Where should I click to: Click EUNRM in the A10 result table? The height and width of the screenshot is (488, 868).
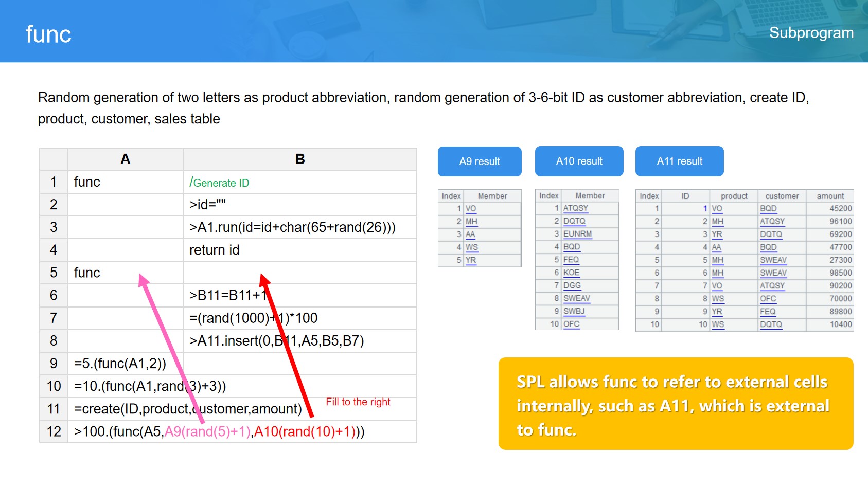(x=577, y=234)
